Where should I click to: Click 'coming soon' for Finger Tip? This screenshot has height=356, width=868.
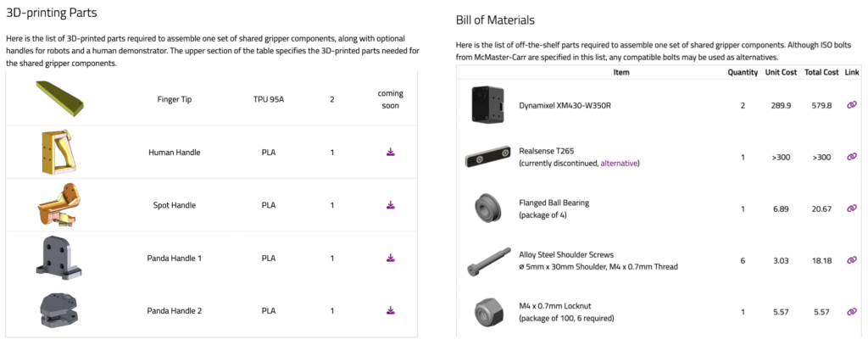390,99
